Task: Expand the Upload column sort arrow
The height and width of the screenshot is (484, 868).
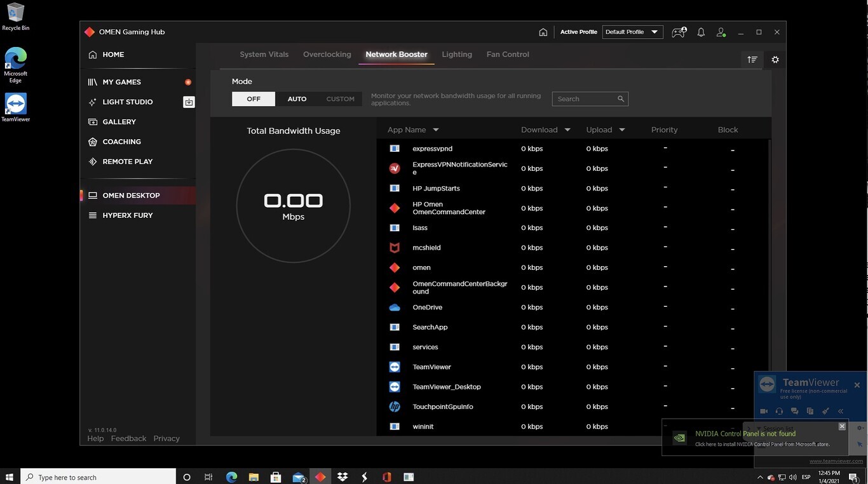Action: 622,130
